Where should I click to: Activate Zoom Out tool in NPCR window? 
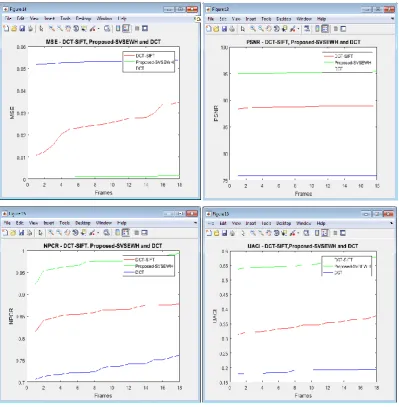(59, 233)
